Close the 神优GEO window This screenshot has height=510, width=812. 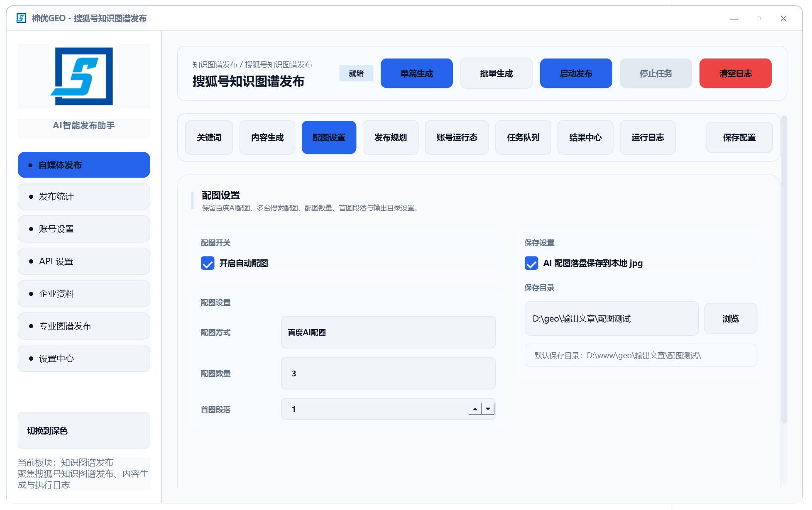point(783,19)
